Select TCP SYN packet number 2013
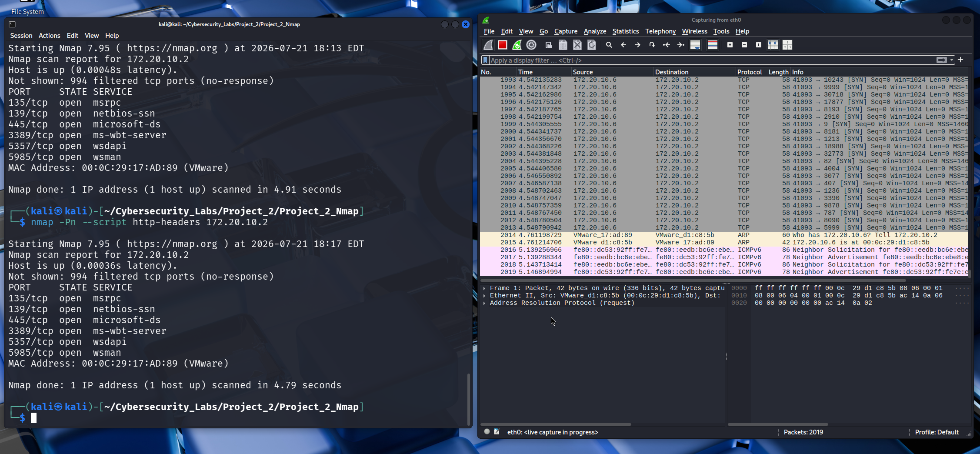 click(x=724, y=228)
